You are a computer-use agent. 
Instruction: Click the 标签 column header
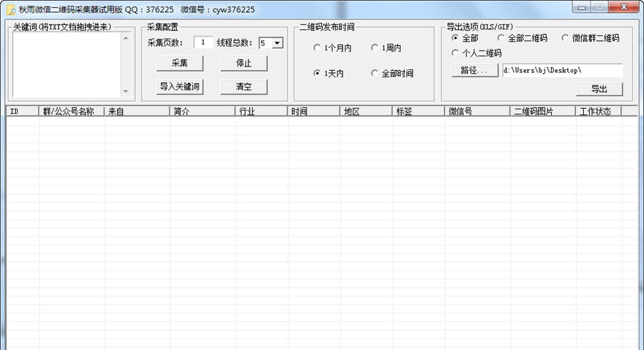(418, 111)
